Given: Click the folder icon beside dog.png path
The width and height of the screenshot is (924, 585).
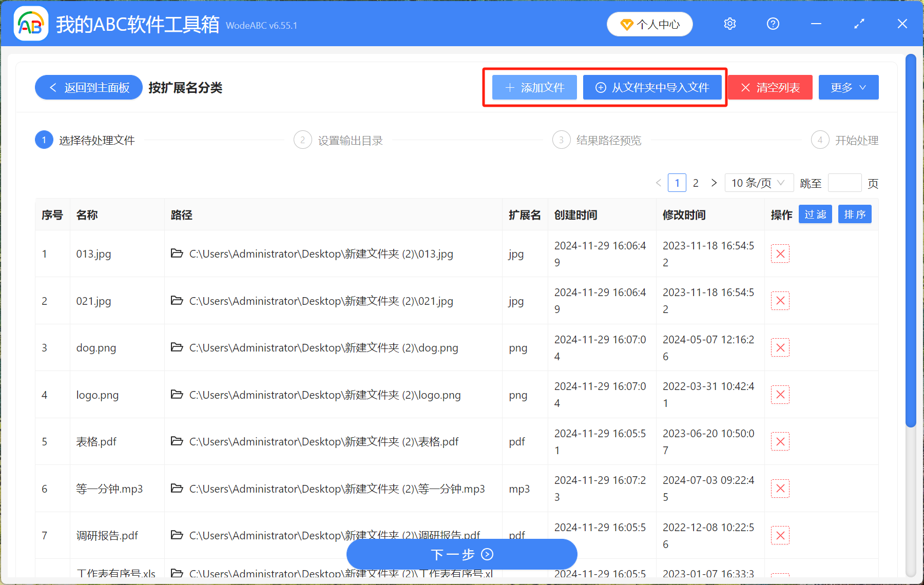Looking at the screenshot, I should (177, 347).
